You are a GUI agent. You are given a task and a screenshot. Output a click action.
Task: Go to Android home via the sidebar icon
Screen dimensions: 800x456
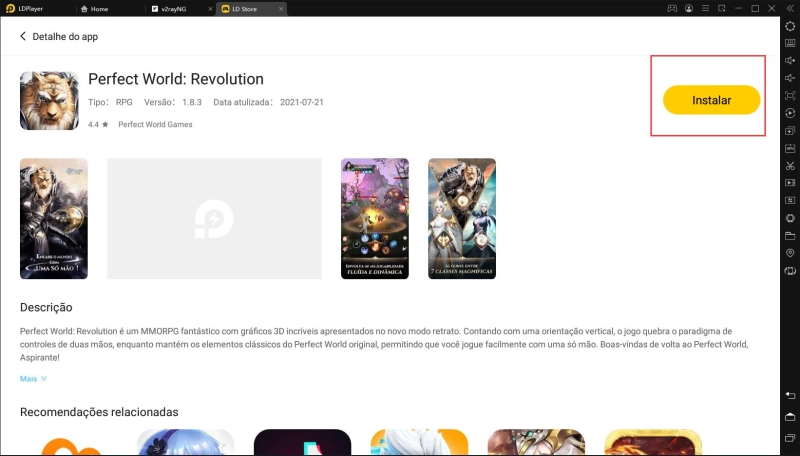tap(790, 417)
